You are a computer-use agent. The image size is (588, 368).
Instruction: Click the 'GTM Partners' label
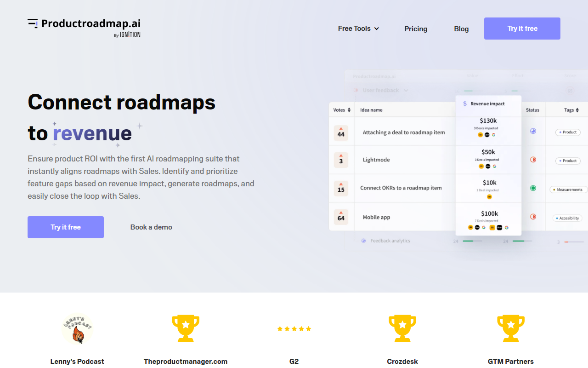pos(511,362)
